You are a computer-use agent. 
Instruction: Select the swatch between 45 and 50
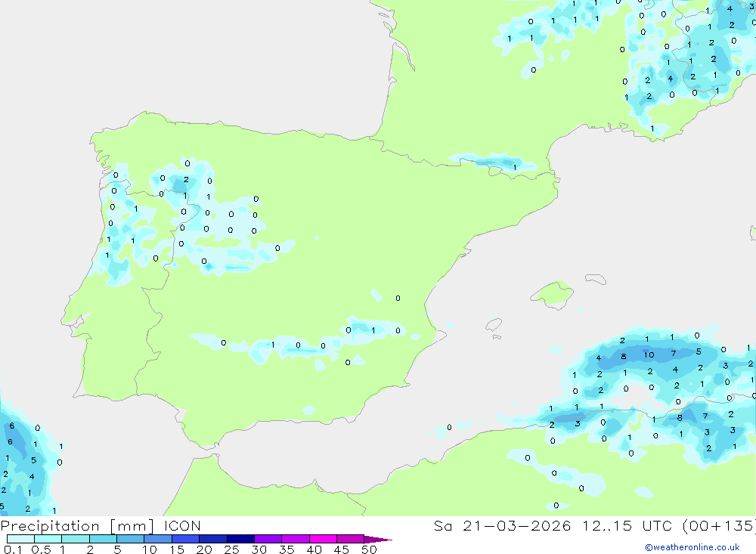(x=351, y=539)
